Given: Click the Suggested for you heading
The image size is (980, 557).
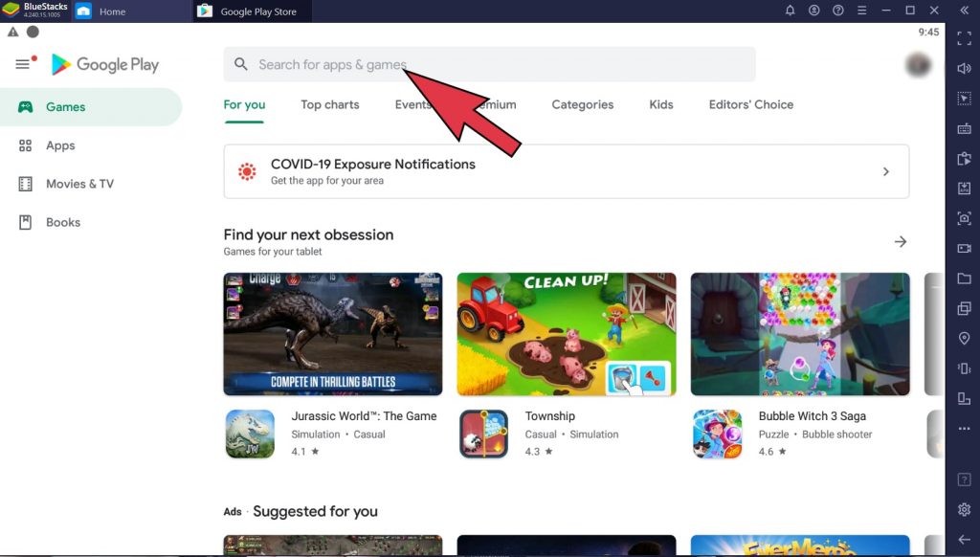Looking at the screenshot, I should point(315,511).
